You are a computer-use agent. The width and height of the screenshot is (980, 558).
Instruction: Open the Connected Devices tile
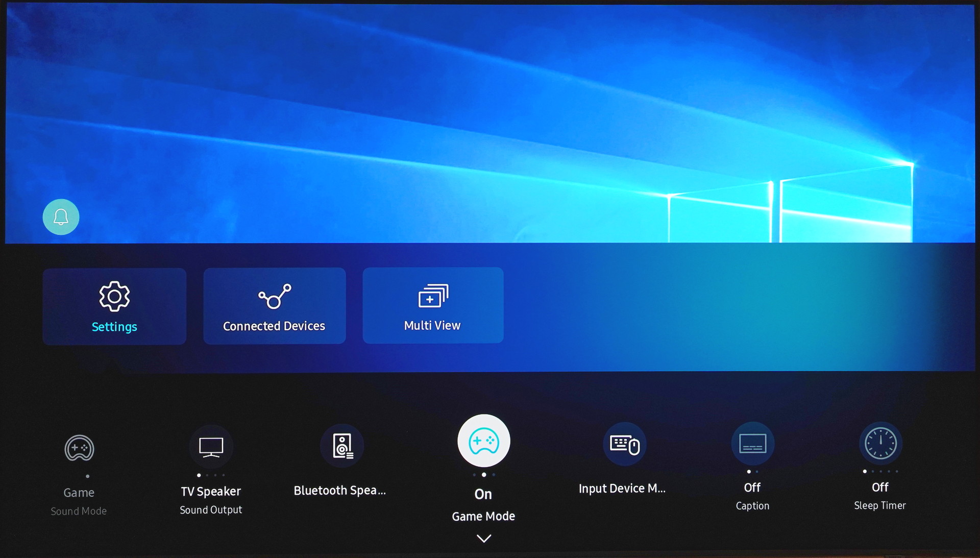[275, 306]
